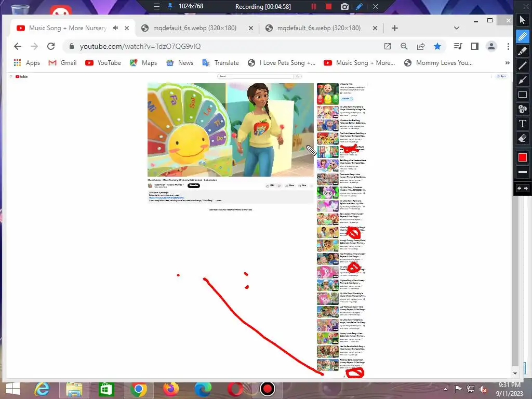Go forward to next page

34,46
